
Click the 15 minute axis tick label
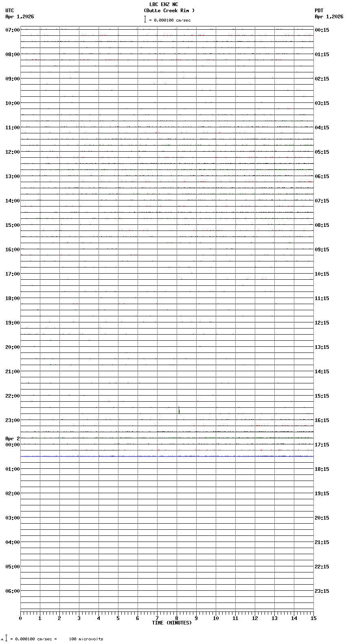tap(313, 618)
